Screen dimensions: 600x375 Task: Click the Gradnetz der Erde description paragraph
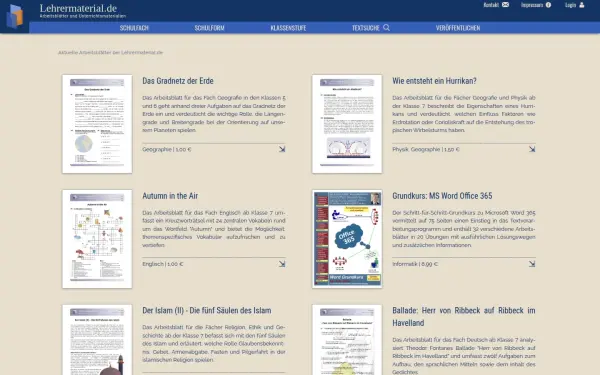tap(214, 114)
